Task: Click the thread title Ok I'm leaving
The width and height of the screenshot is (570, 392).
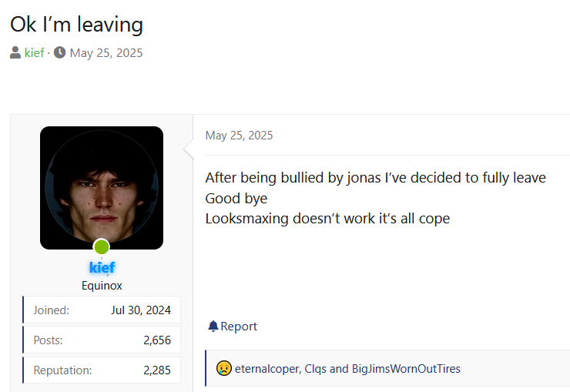Action: 76,24
